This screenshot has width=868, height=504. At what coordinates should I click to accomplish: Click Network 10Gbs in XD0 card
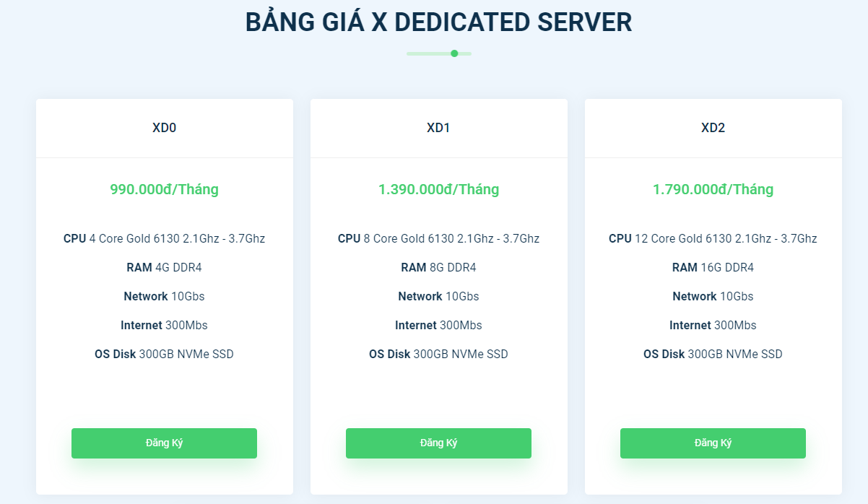click(164, 296)
